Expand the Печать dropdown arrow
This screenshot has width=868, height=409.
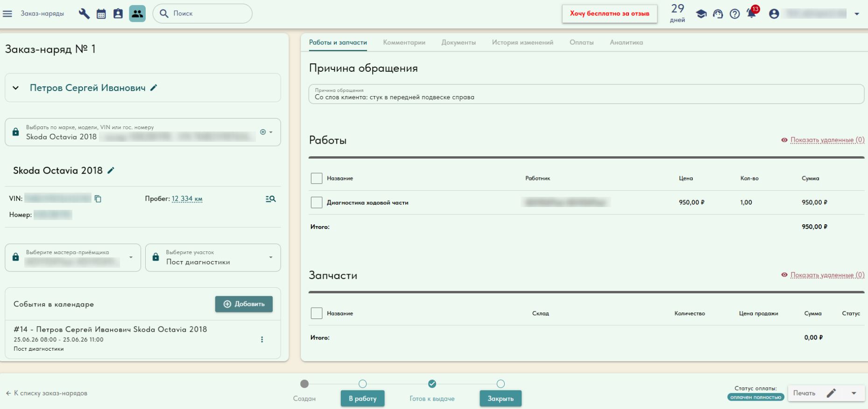pyautogui.click(x=854, y=393)
